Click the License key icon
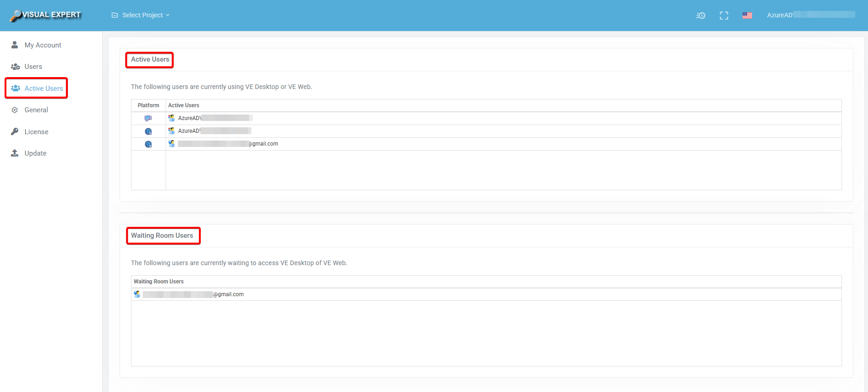This screenshot has height=392, width=868. click(15, 131)
